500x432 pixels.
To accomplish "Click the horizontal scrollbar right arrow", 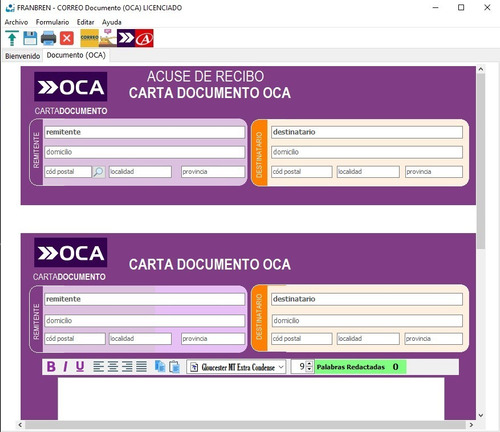I will [471, 425].
